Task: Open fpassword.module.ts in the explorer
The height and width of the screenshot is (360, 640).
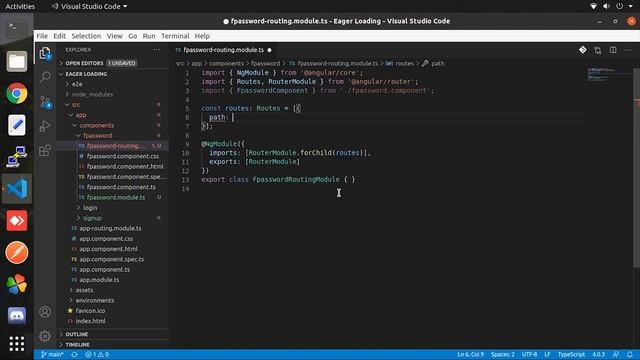Action: coord(116,198)
